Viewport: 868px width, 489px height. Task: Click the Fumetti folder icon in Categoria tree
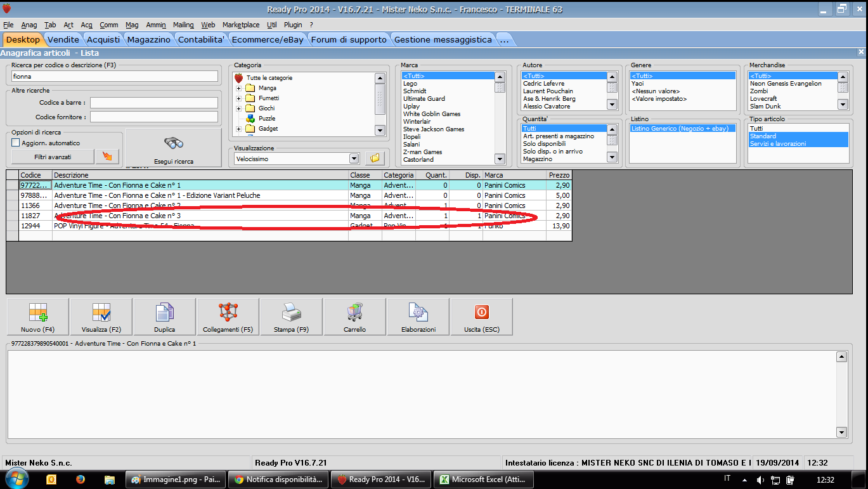(x=250, y=98)
